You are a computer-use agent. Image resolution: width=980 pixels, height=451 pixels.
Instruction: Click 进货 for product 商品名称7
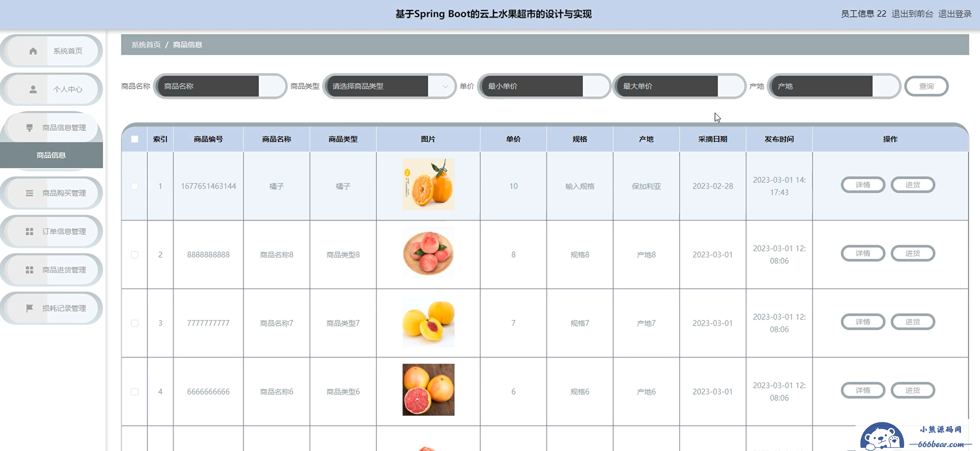[913, 322]
